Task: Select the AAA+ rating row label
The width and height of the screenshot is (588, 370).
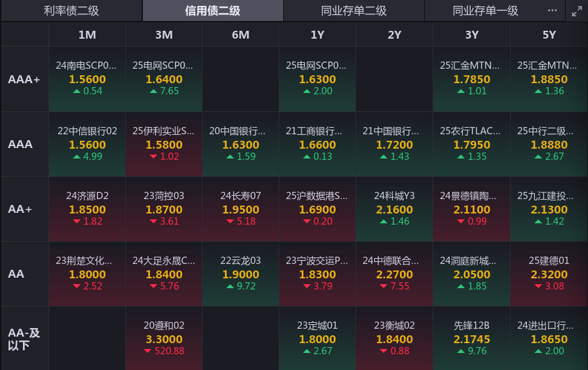Action: [x=25, y=79]
